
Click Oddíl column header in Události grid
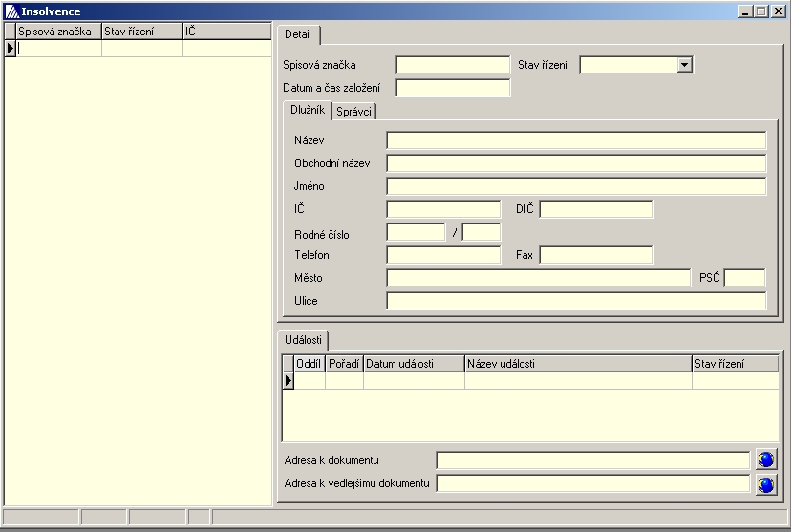coord(310,364)
